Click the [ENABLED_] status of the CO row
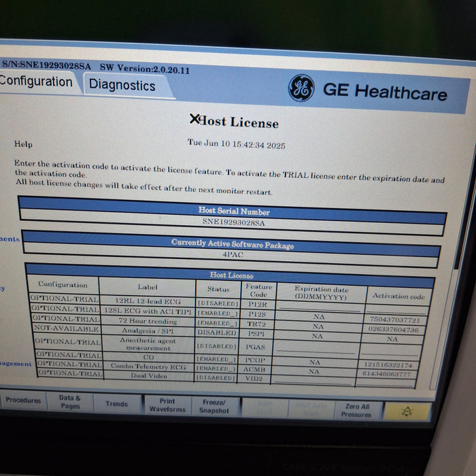 (x=216, y=359)
